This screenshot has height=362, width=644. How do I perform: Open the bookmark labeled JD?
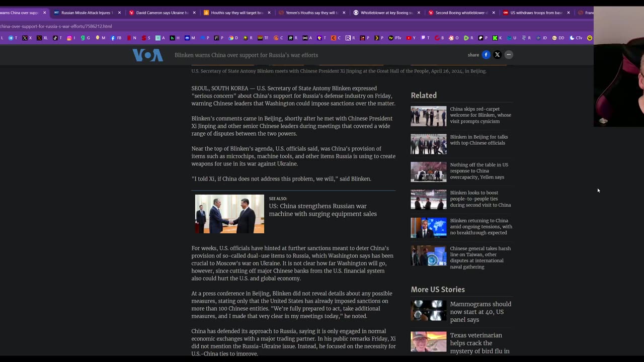pyautogui.click(x=541, y=38)
